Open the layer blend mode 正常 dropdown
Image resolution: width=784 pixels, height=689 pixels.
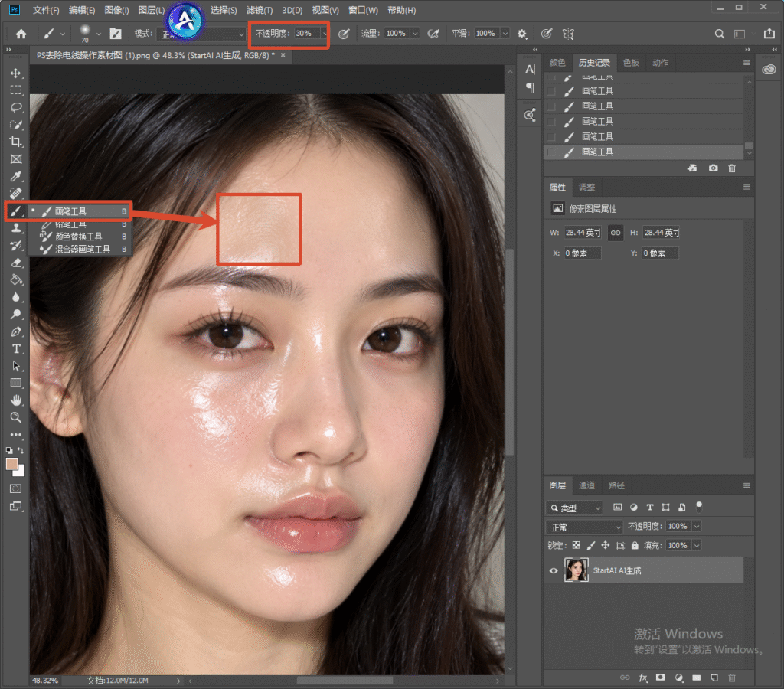pos(584,527)
